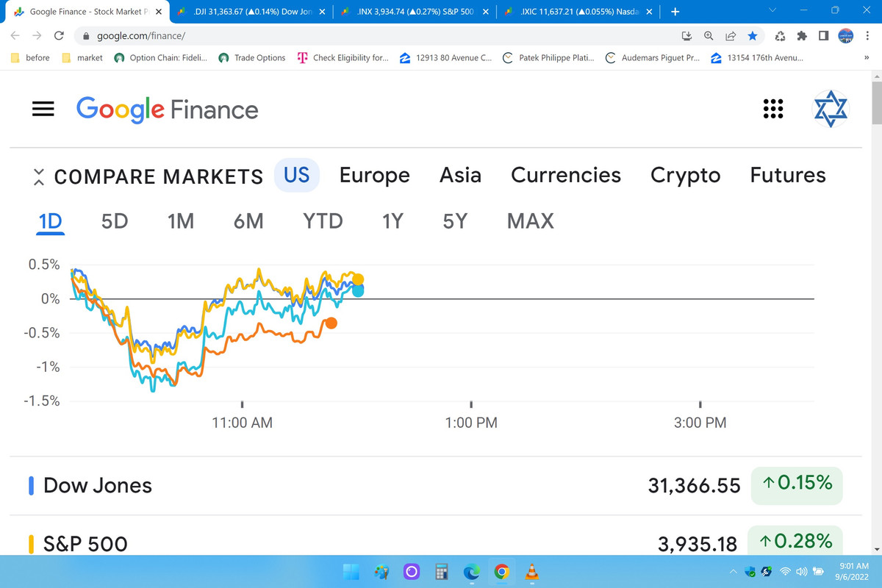Click the share page icon
Screen dimensions: 882x588
click(731, 36)
